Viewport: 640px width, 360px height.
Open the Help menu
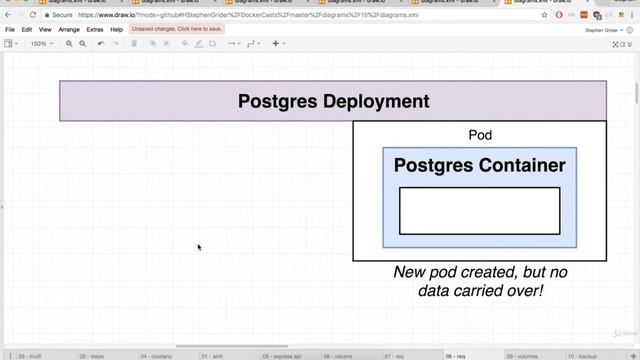pyautogui.click(x=116, y=29)
